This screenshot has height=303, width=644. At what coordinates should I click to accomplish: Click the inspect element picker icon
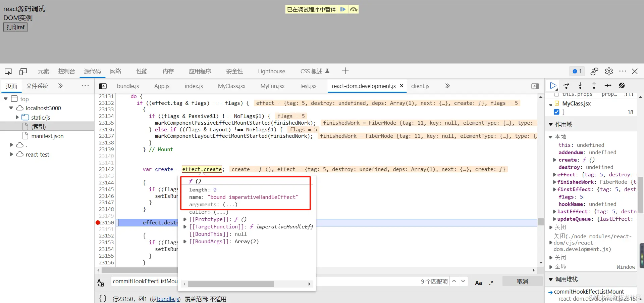tap(8, 71)
